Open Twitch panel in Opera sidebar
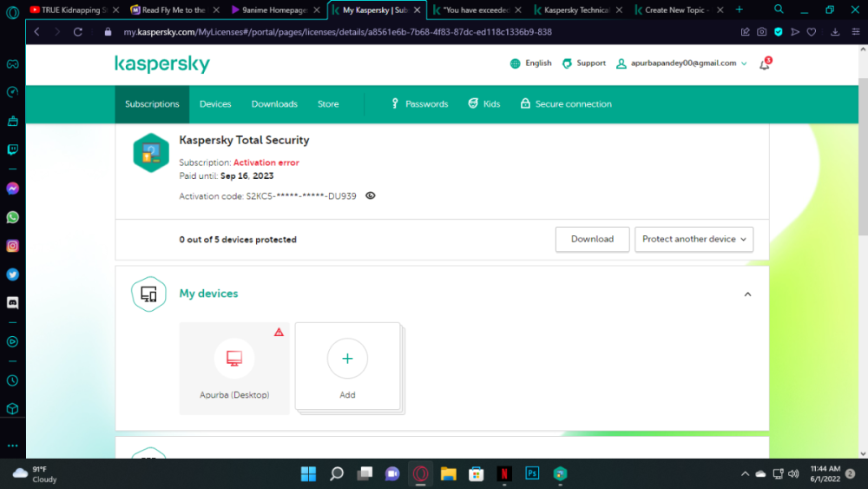This screenshot has height=489, width=868. [12, 149]
